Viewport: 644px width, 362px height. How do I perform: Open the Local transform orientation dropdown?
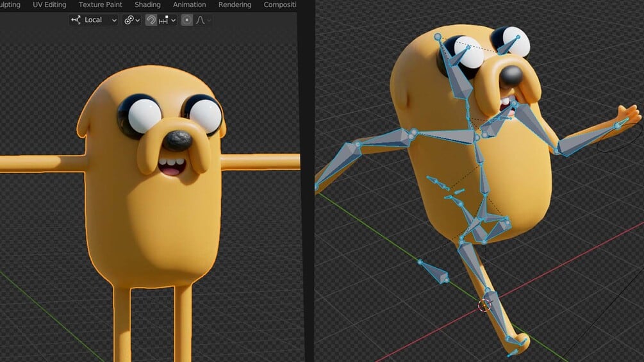coord(94,20)
